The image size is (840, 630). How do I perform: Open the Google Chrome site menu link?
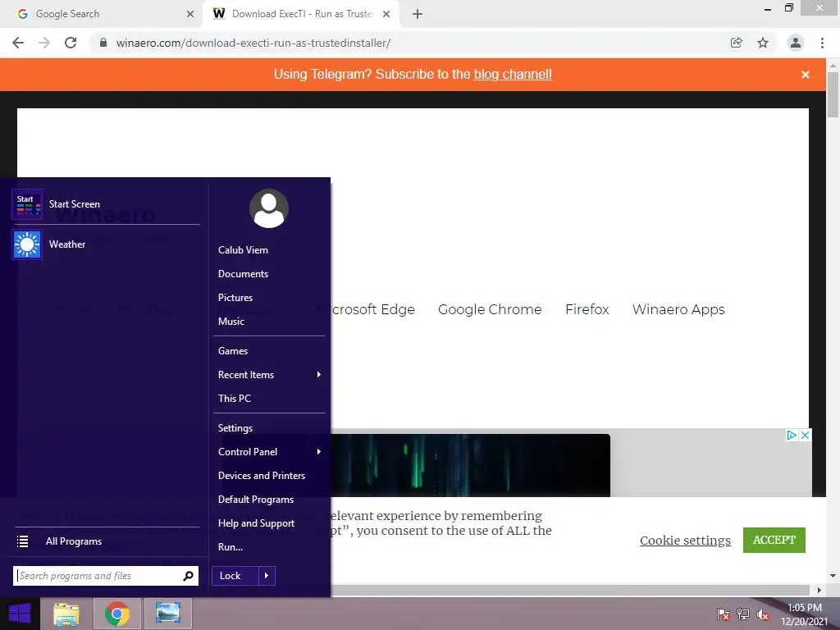(x=490, y=309)
